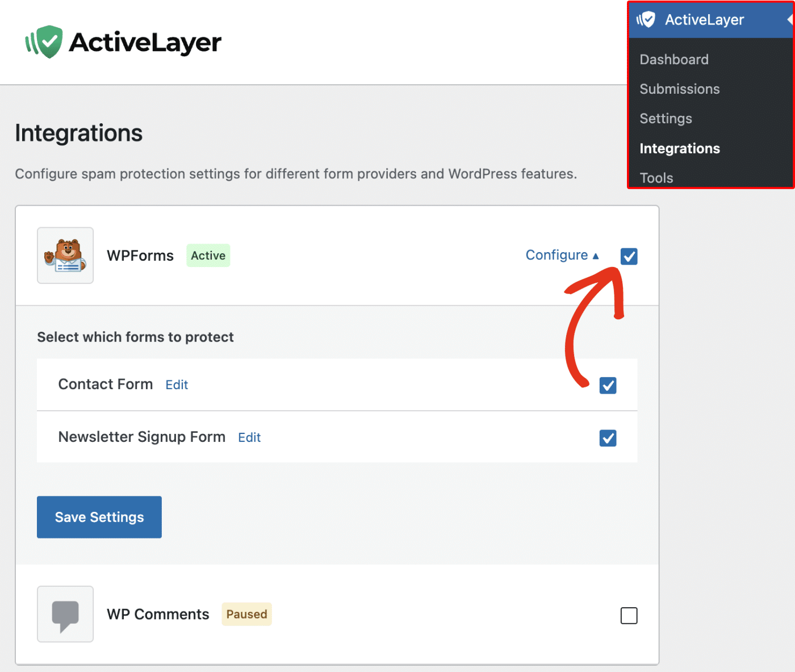Uncheck the Contact Form protection checkbox
Image resolution: width=795 pixels, height=672 pixels.
click(608, 385)
